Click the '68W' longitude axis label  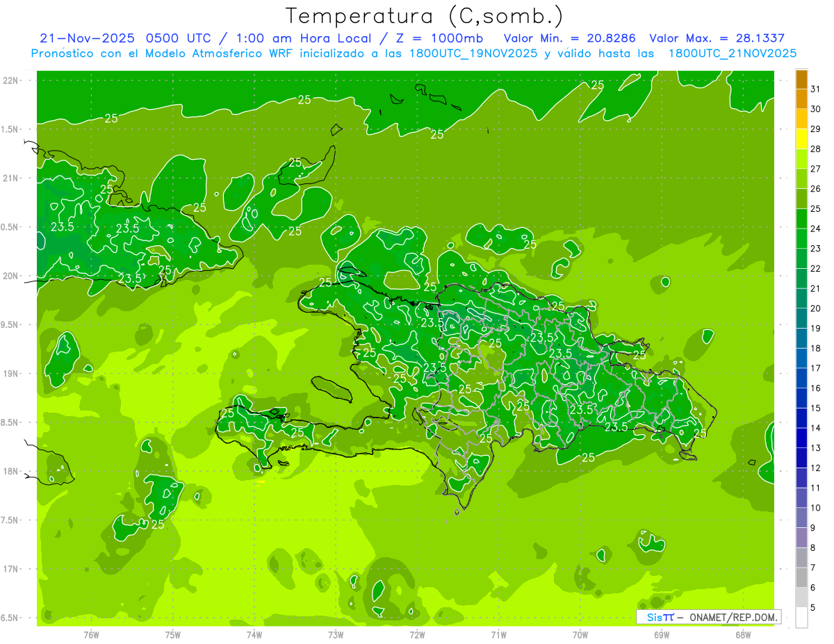(x=743, y=635)
